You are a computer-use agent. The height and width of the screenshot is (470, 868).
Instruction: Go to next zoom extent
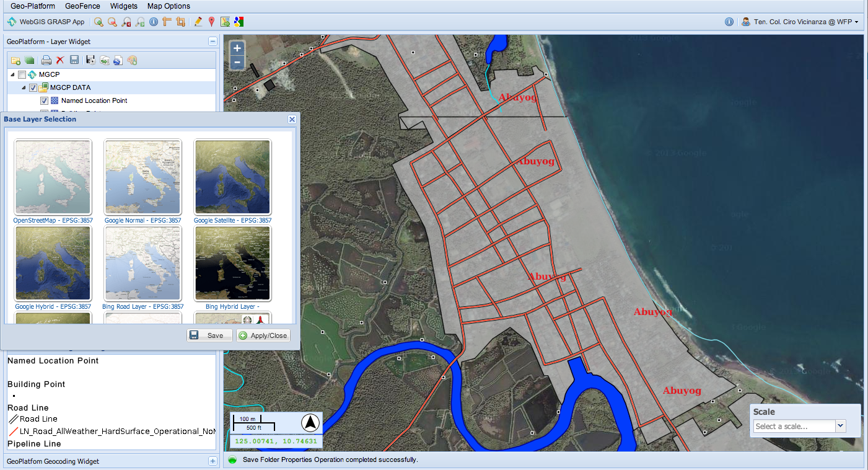click(140, 22)
